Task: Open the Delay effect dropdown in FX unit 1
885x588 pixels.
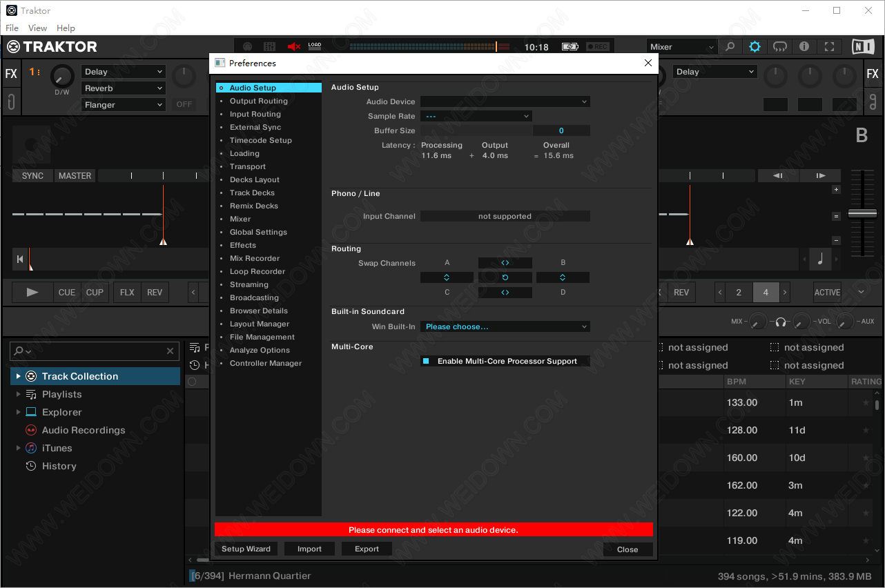Action: click(124, 72)
